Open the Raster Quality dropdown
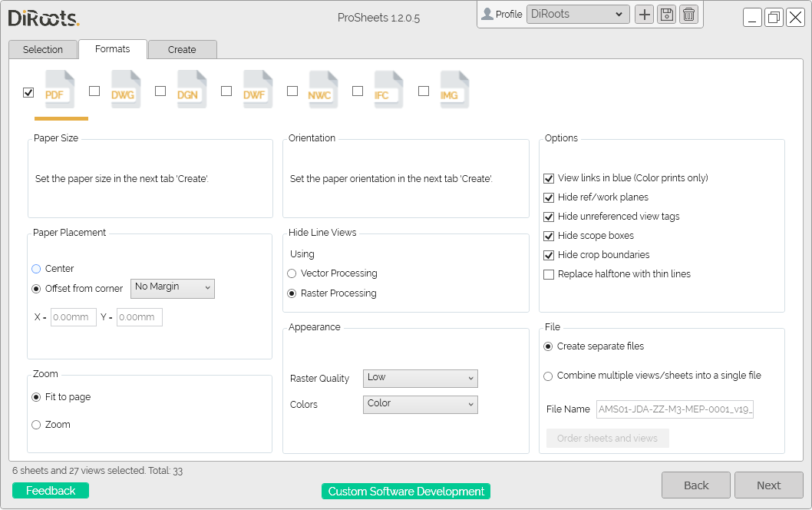The height and width of the screenshot is (510, 812). (420, 378)
